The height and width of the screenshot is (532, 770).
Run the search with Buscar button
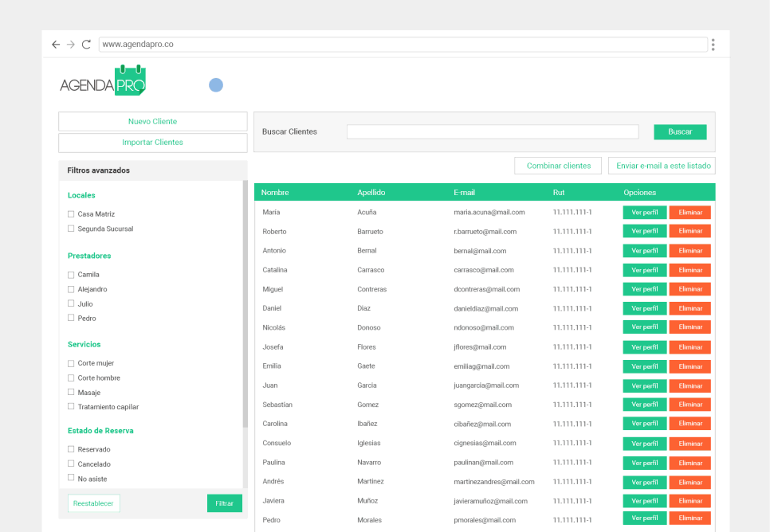pos(680,131)
